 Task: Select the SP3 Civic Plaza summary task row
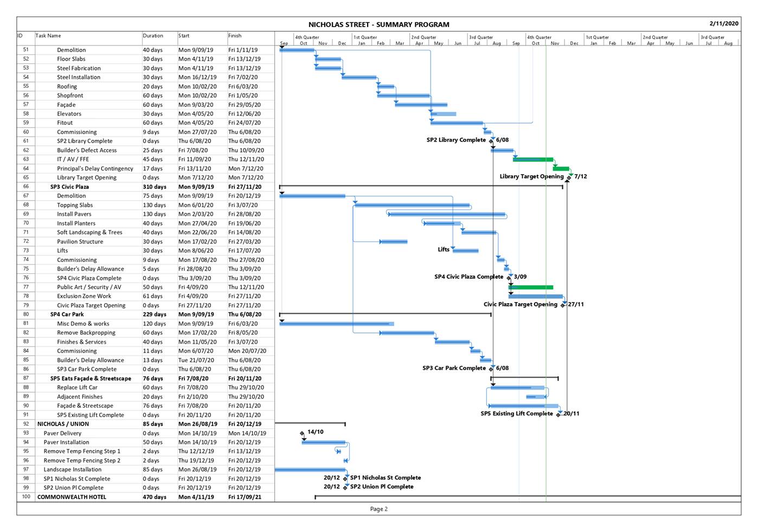69,187
